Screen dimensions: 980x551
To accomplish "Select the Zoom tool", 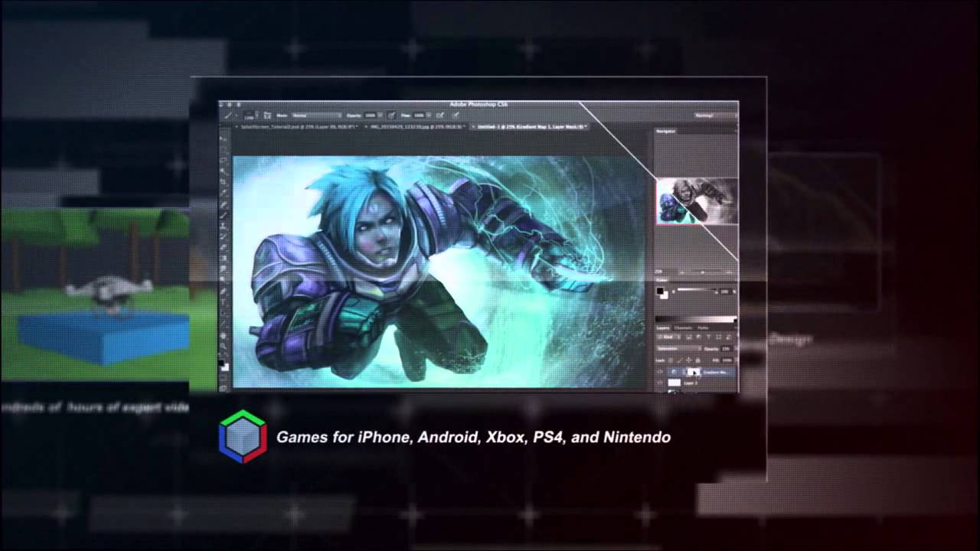I will click(x=223, y=346).
